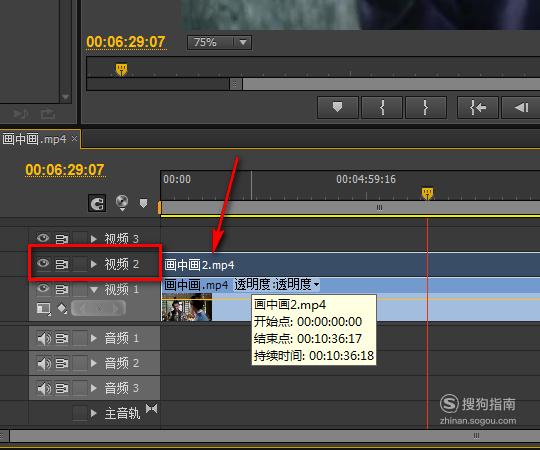Click the master track output icon
This screenshot has height=450, width=540.
[x=152, y=409]
